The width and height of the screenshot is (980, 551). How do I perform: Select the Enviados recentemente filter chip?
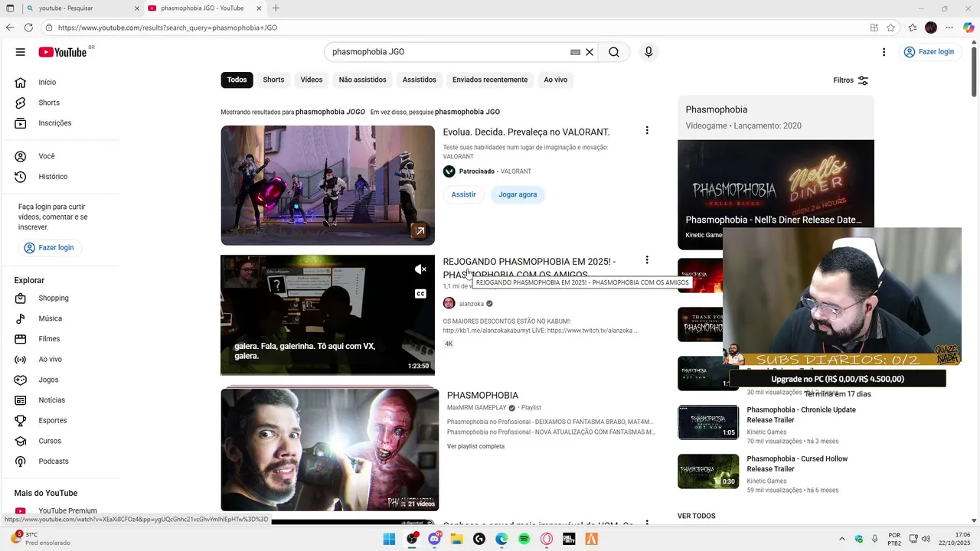(x=490, y=80)
